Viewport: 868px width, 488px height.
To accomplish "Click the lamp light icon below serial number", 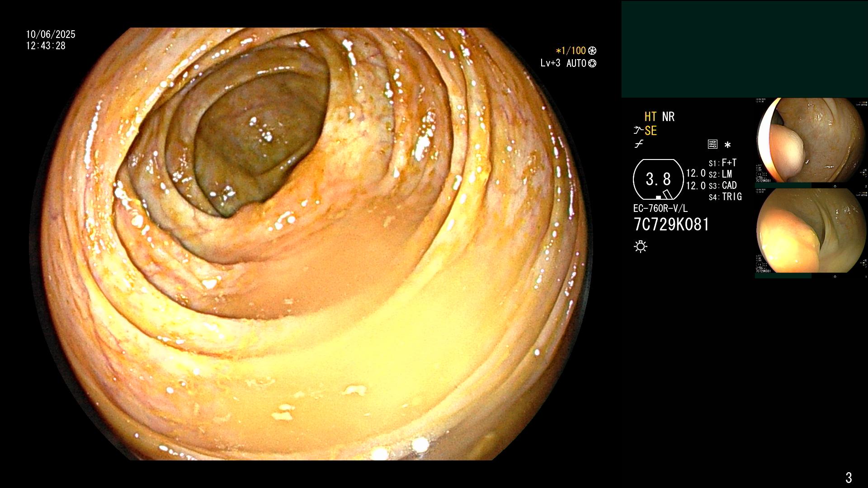I will [641, 246].
